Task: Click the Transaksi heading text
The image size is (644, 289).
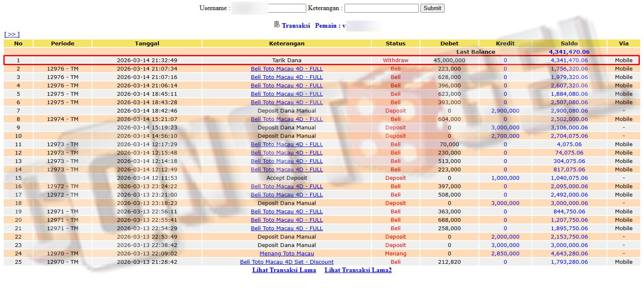Action: [x=296, y=26]
